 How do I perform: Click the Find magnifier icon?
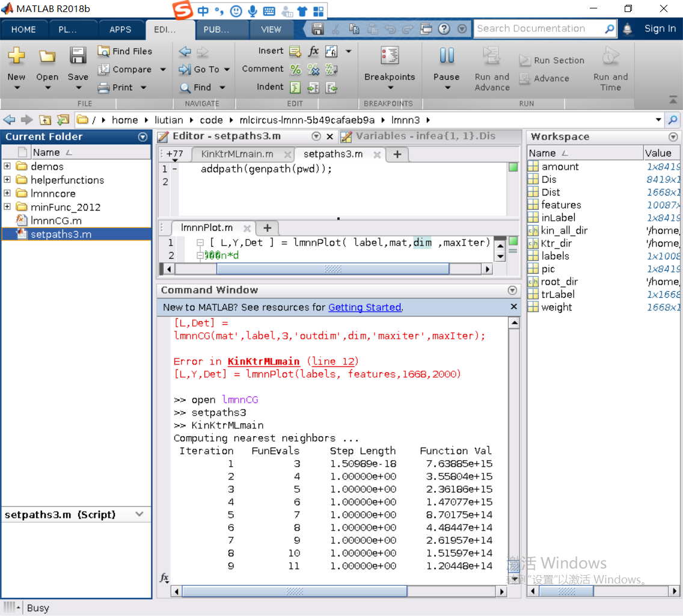[x=185, y=88]
